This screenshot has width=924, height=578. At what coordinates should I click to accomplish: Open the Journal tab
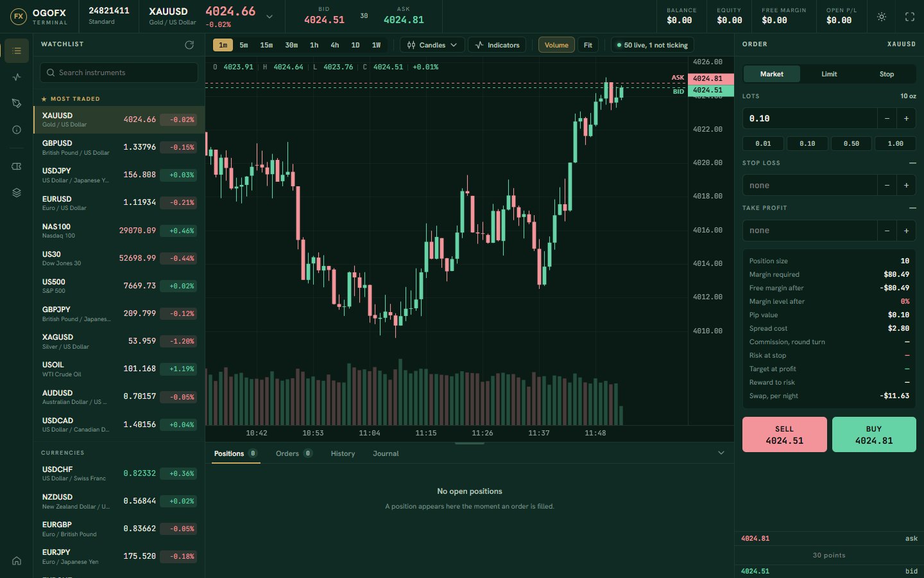(386, 453)
